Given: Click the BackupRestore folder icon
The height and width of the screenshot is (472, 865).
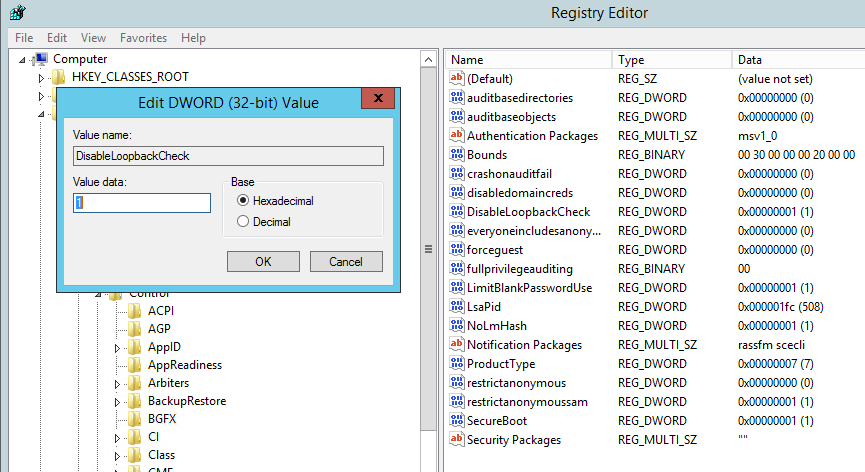Looking at the screenshot, I should pos(135,401).
